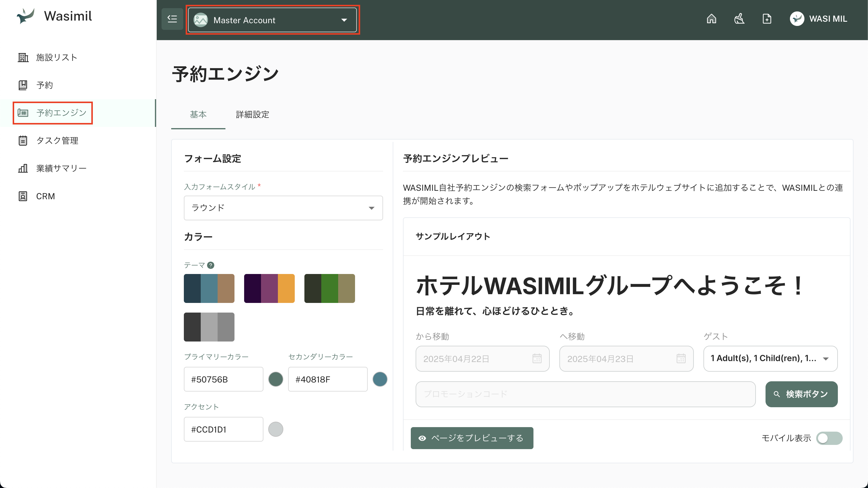Screen dimensions: 868x488
Task: Click the プロモーションコード input field
Action: tap(585, 394)
